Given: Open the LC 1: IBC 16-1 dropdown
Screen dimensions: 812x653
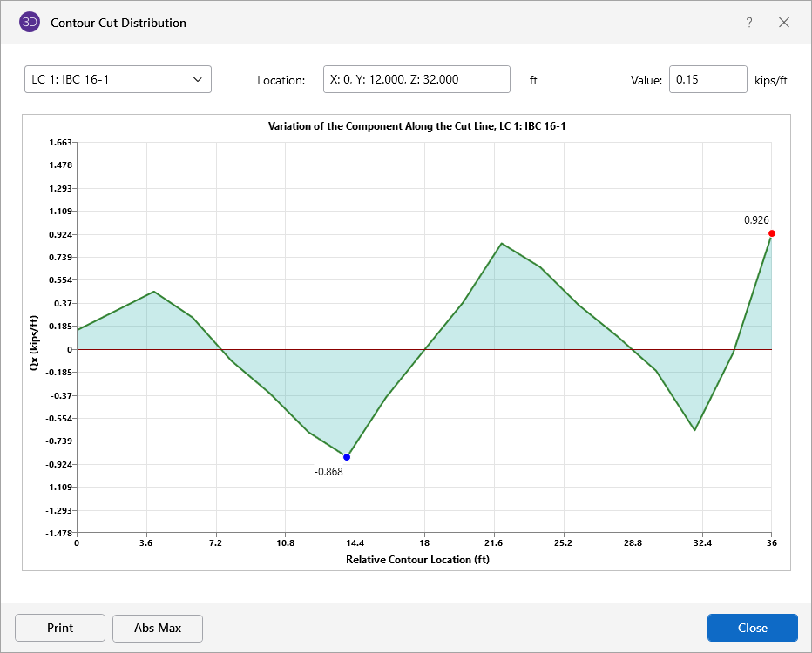Looking at the screenshot, I should point(118,80).
